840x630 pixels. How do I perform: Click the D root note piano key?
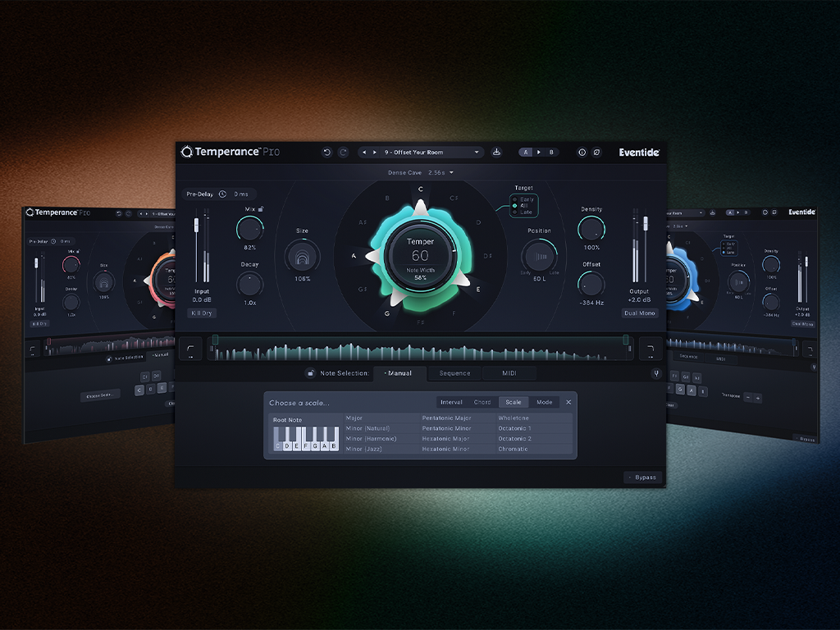point(287,445)
